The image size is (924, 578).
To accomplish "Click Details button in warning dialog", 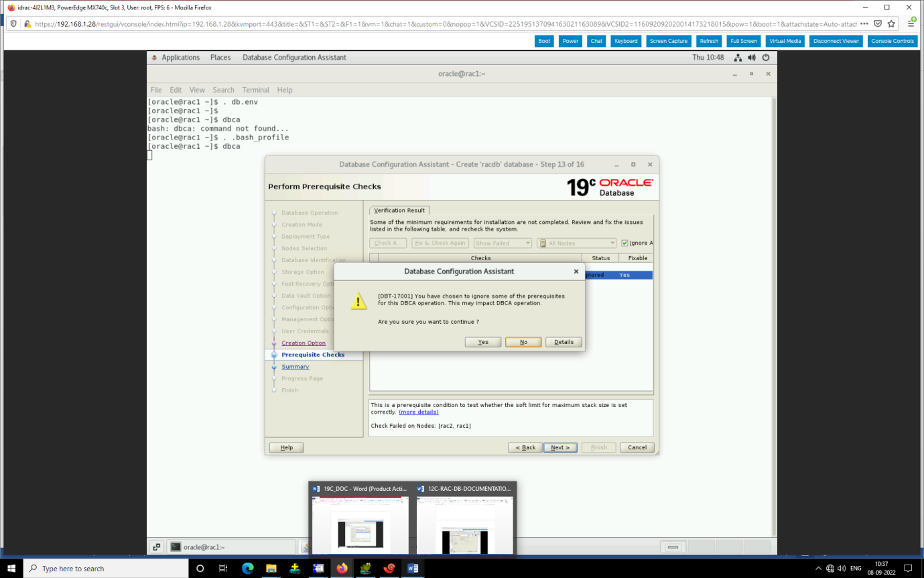I will (x=564, y=342).
